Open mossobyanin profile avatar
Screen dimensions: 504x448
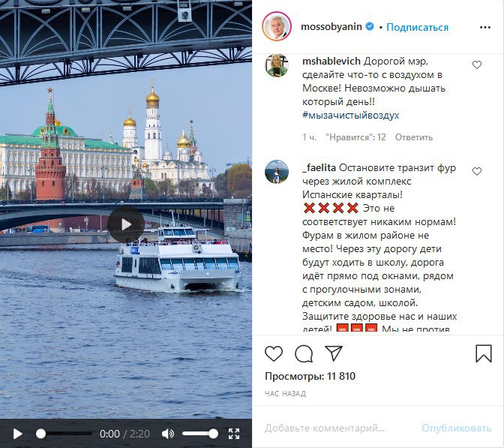pyautogui.click(x=277, y=26)
